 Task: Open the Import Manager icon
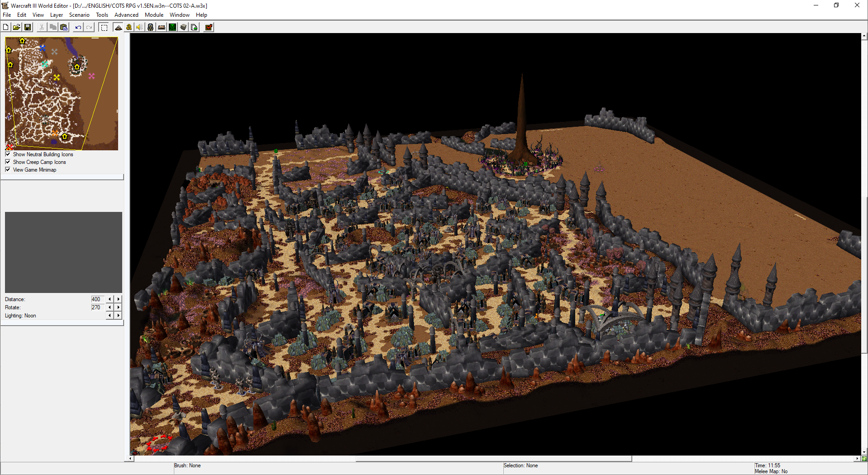[x=194, y=27]
